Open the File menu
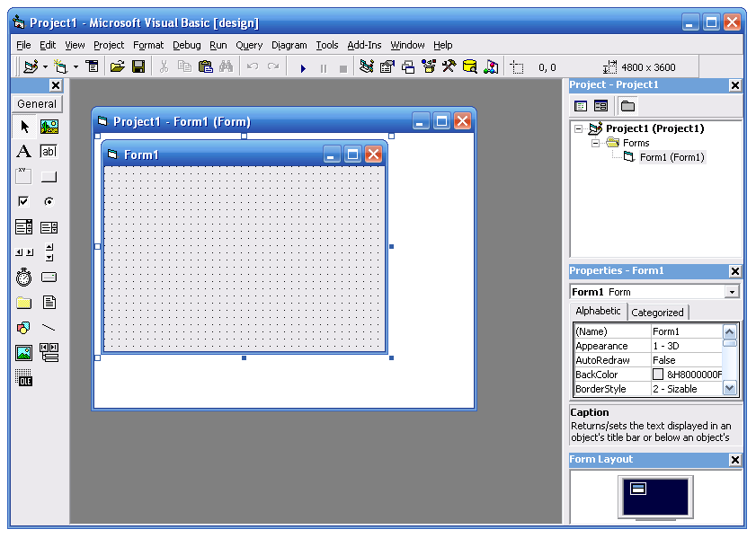Viewport: 756px width, 538px height. (x=23, y=45)
